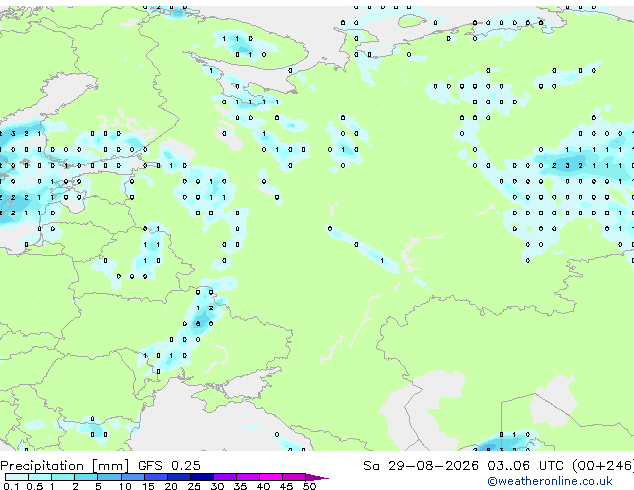Pick the 15–20 mm blue legend box
Screen dimensions: 634x490
coord(155,477)
